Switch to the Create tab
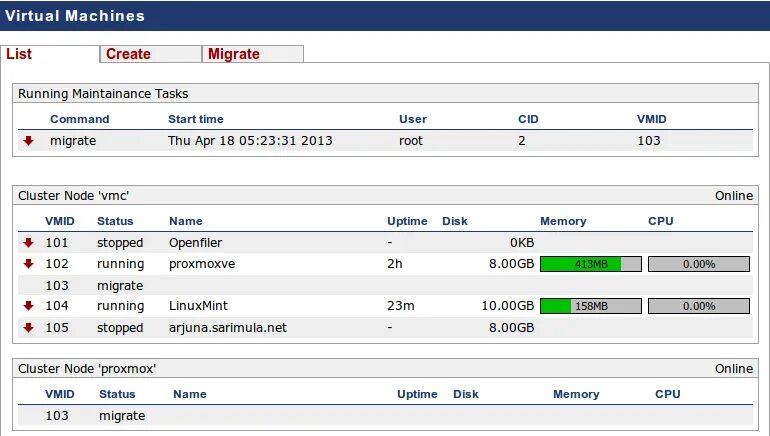The width and height of the screenshot is (770, 436). pos(129,54)
